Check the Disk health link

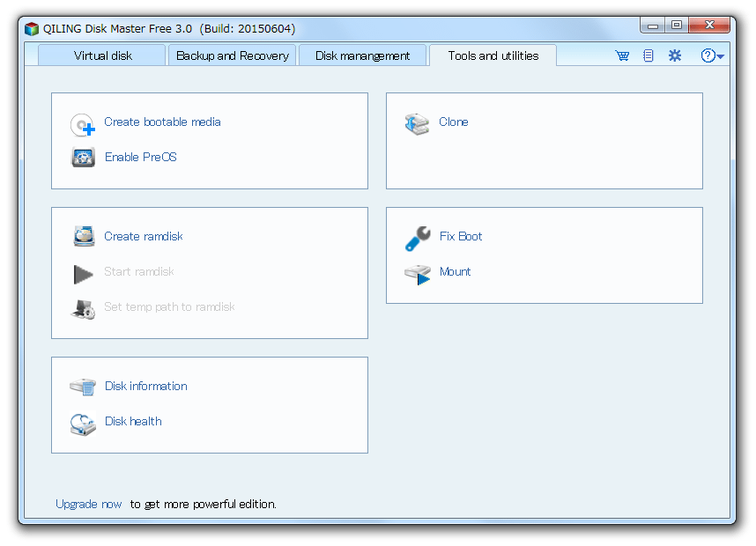pos(133,421)
